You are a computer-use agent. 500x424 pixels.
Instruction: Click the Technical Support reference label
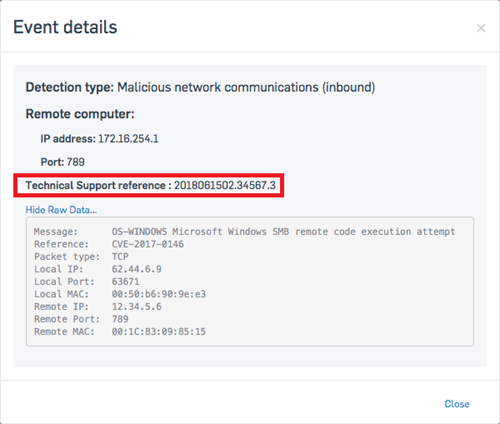tap(98, 185)
